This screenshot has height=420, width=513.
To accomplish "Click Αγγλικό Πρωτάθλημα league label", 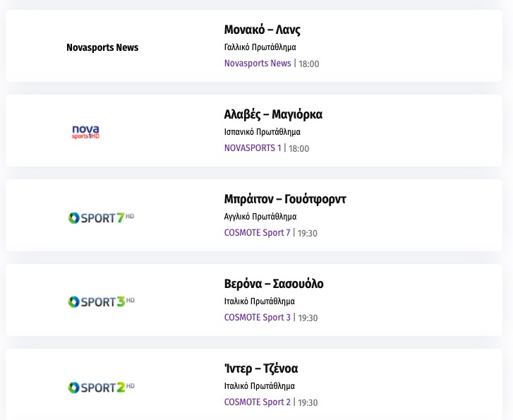I will [x=260, y=217].
